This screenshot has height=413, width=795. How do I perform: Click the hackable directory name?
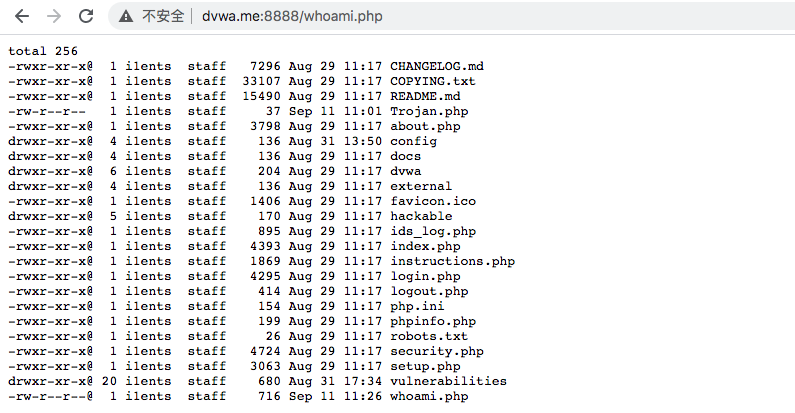[421, 216]
